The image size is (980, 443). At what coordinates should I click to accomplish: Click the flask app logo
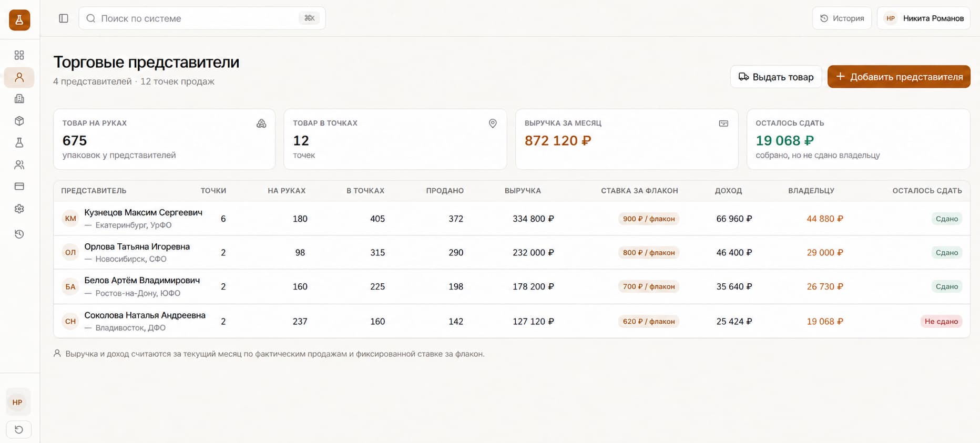pyautogui.click(x=19, y=20)
